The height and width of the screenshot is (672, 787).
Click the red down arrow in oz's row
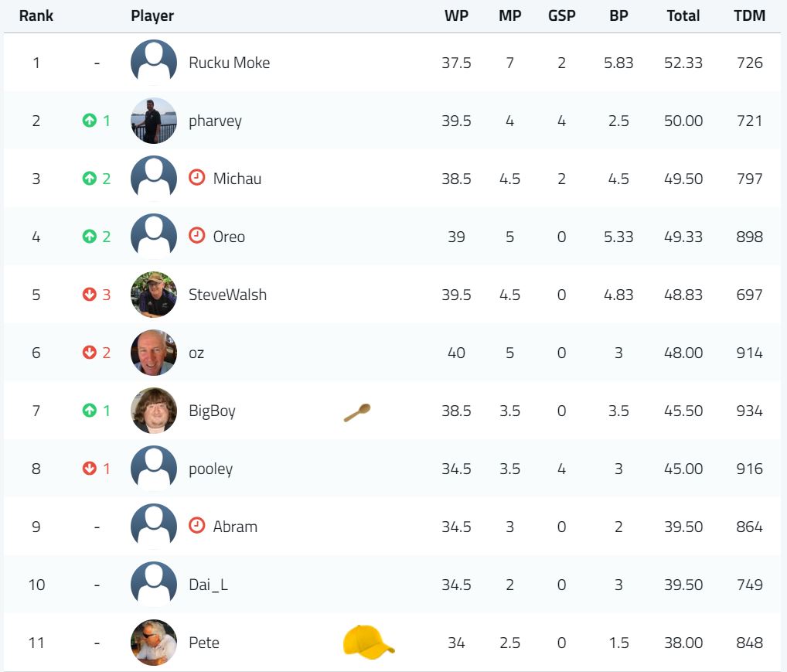click(90, 353)
